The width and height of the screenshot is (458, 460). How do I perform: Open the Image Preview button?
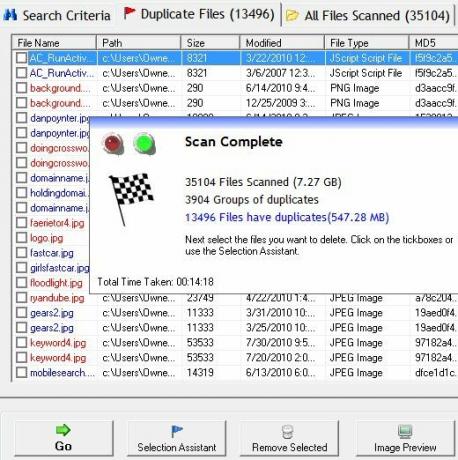click(405, 438)
